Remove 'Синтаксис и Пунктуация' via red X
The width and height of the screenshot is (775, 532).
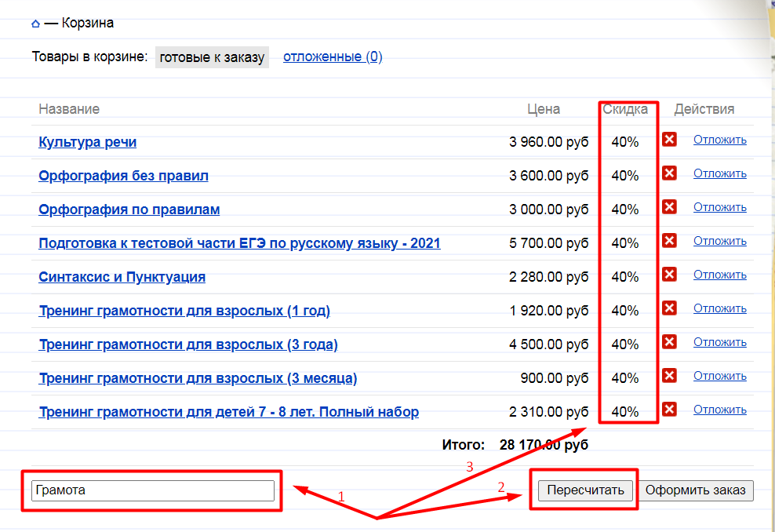(669, 275)
